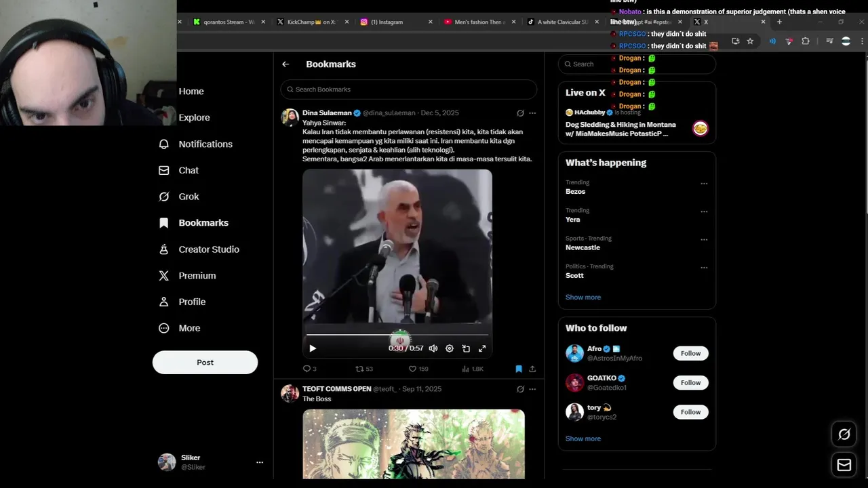
Task: Open Grok explain icon on TEOFT post
Action: coord(520,389)
